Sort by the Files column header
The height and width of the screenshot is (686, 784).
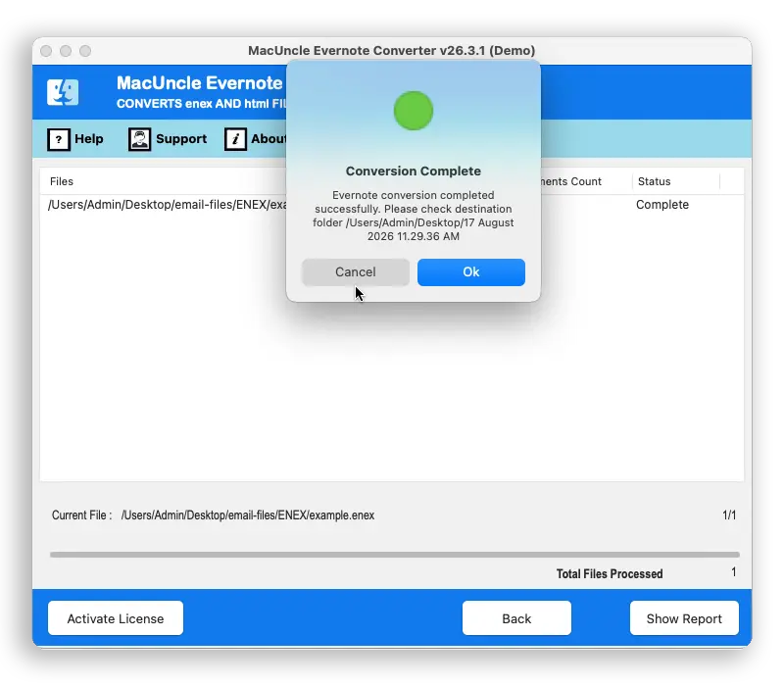[62, 181]
